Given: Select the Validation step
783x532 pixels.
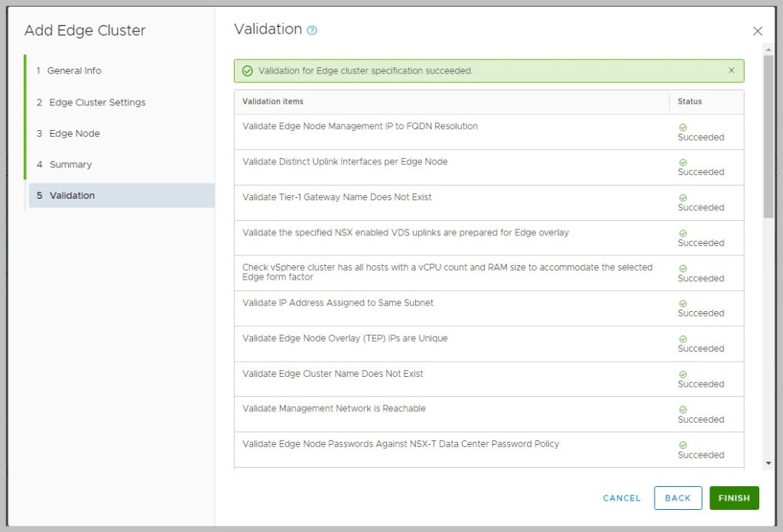Looking at the screenshot, I should (x=72, y=196).
